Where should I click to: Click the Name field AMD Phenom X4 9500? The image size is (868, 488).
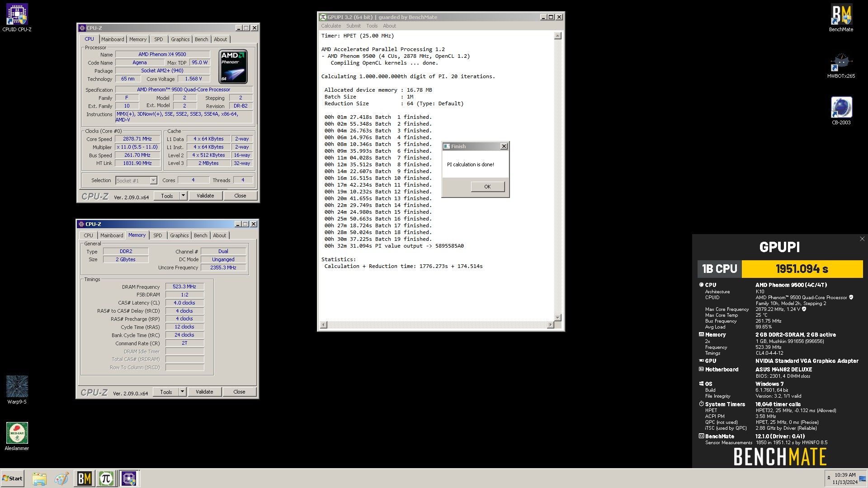coord(162,54)
